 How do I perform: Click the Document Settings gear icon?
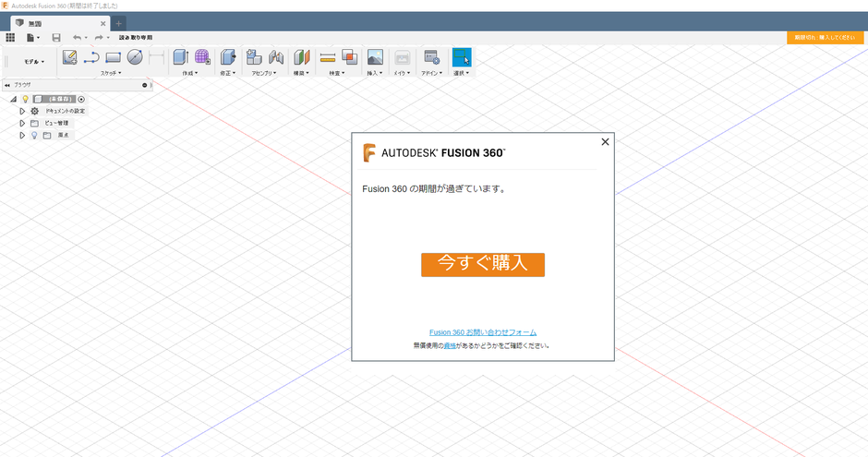click(x=35, y=111)
